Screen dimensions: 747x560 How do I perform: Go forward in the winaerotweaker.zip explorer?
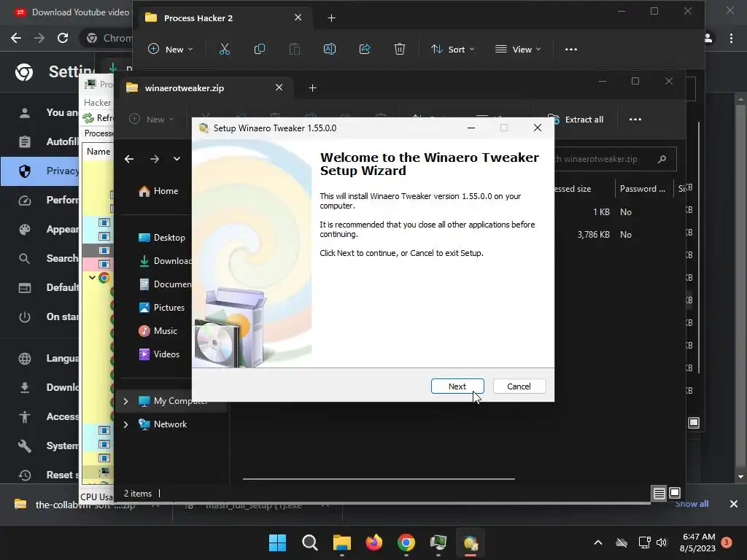[155, 159]
